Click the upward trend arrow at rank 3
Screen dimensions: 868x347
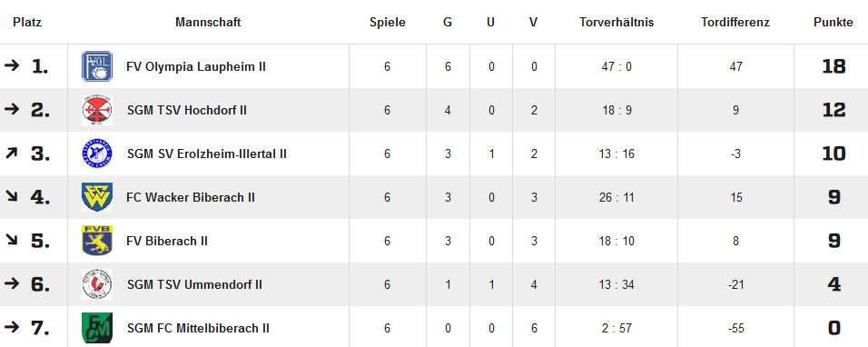(x=11, y=153)
